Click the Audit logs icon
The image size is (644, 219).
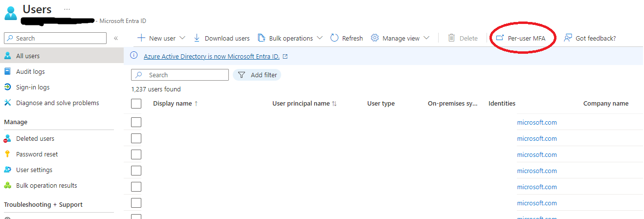click(x=7, y=71)
